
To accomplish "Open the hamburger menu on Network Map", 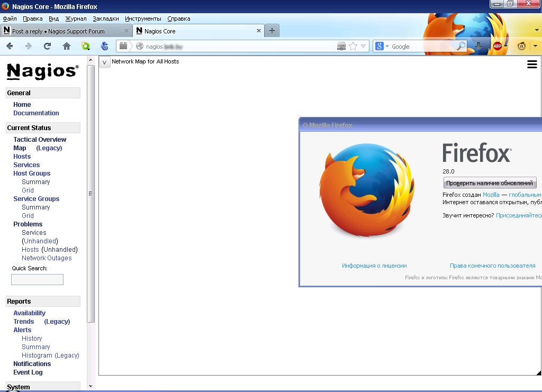I will tap(532, 65).
